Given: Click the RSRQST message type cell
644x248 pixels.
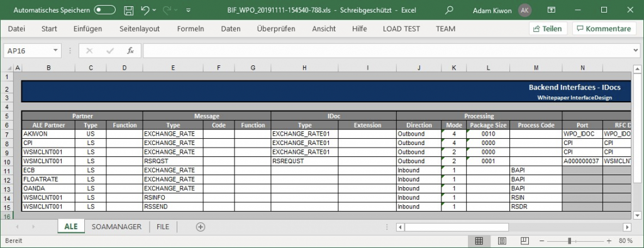Looking at the screenshot, I should [x=173, y=161].
